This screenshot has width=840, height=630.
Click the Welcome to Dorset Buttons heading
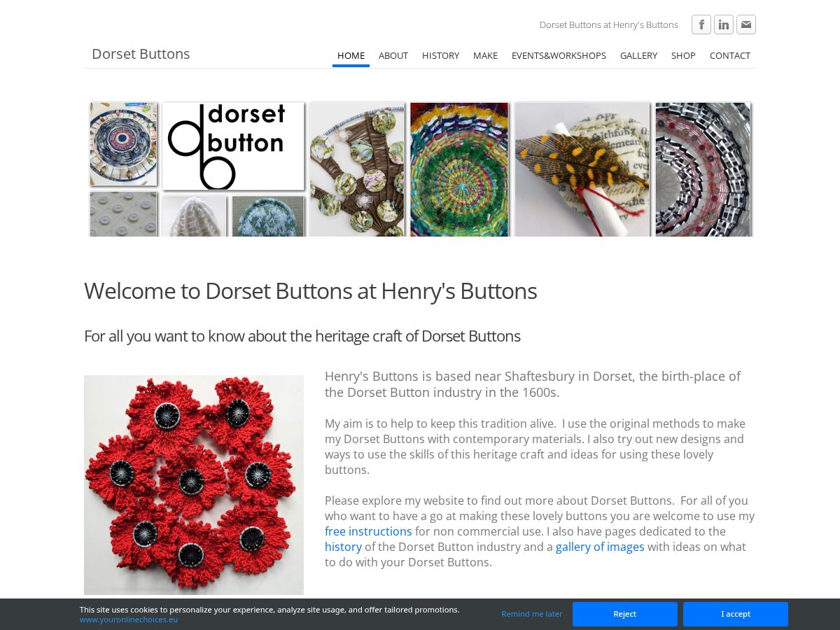click(x=311, y=291)
